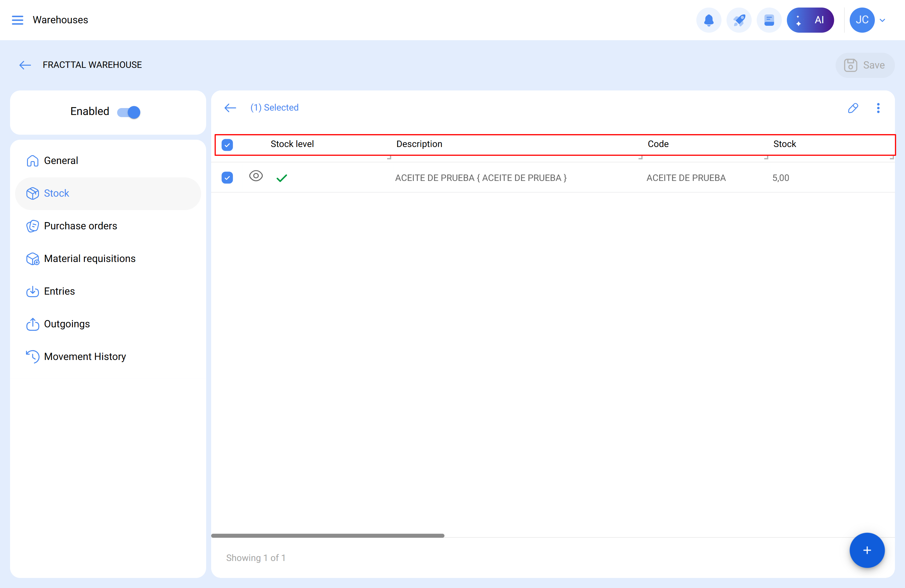Go to Purchase orders section
This screenshot has height=588, width=905.
(x=80, y=226)
